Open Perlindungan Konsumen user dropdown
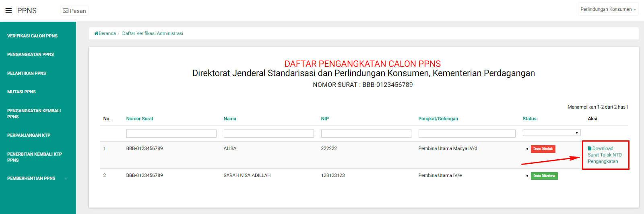Viewport: 644px width, 214px height. pos(608,9)
